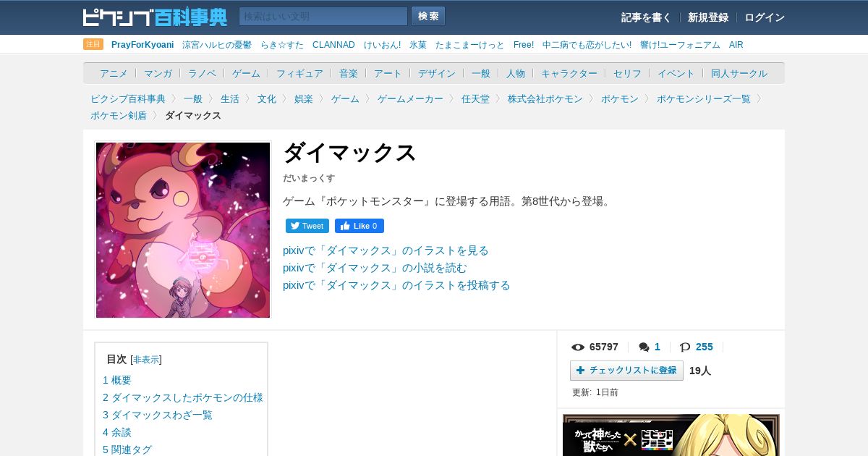Select the アート category menu

pos(388,73)
